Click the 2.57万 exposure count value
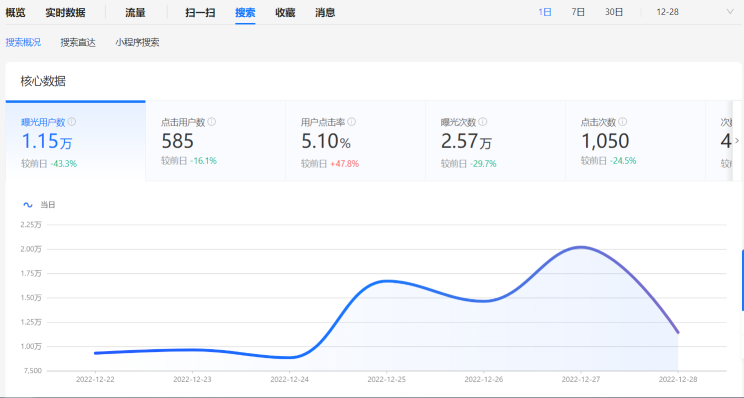Viewport: 744px width, 398px height. click(466, 141)
